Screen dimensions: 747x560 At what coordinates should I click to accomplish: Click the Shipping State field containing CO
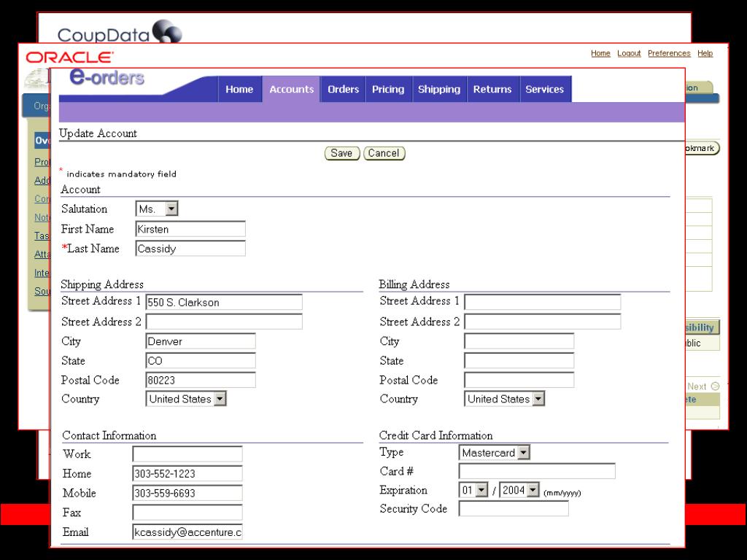point(201,360)
